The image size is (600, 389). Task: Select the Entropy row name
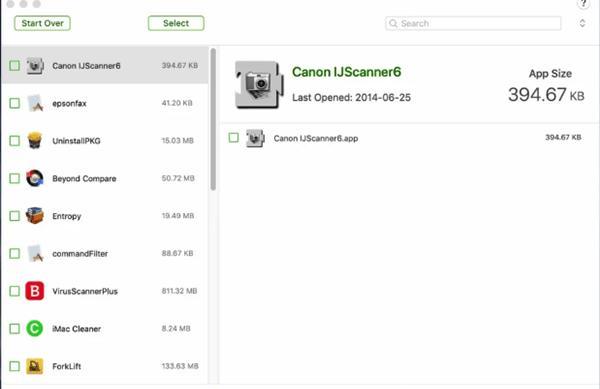(x=67, y=216)
